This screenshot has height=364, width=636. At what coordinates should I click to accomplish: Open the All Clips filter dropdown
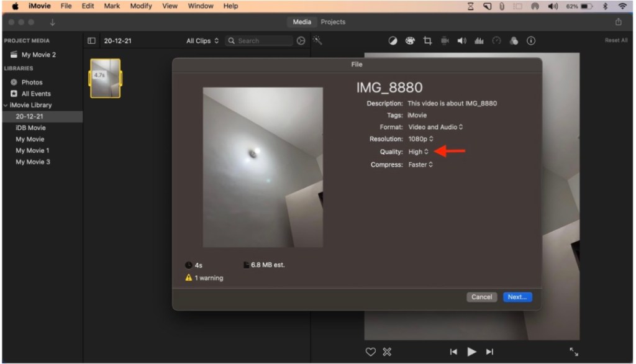click(x=202, y=40)
